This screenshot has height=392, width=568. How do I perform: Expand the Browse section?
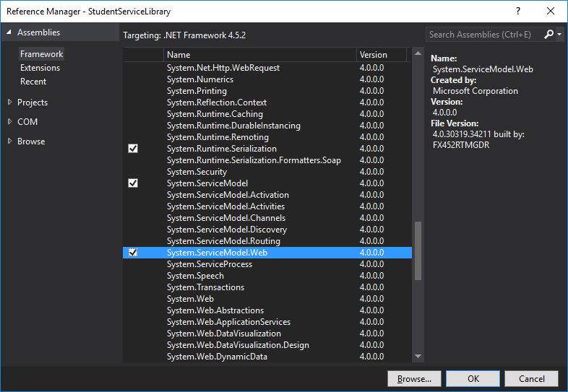pos(10,141)
